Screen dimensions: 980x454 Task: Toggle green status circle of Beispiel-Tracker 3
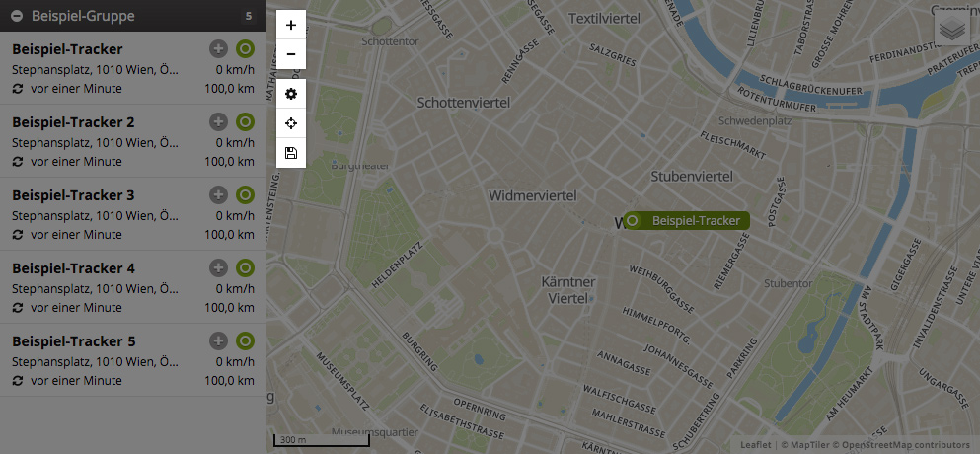coord(245,195)
